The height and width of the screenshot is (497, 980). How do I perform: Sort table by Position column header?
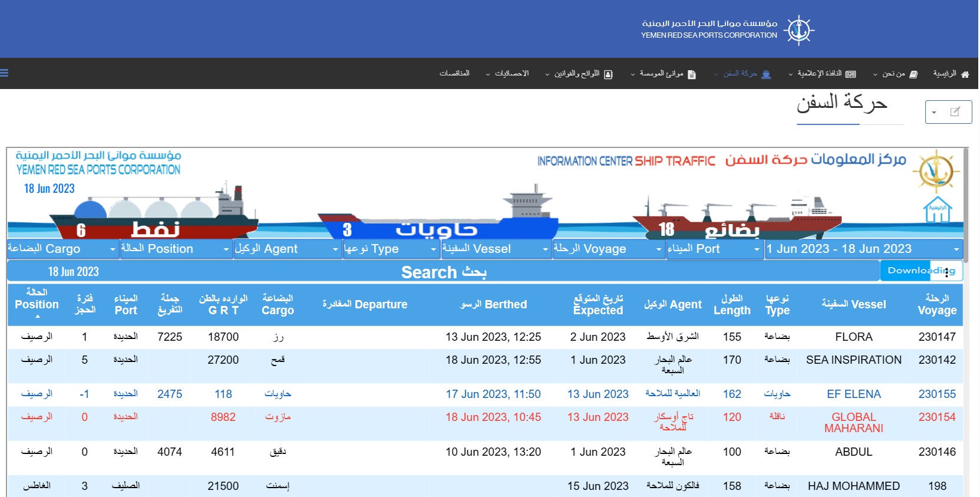[37, 304]
